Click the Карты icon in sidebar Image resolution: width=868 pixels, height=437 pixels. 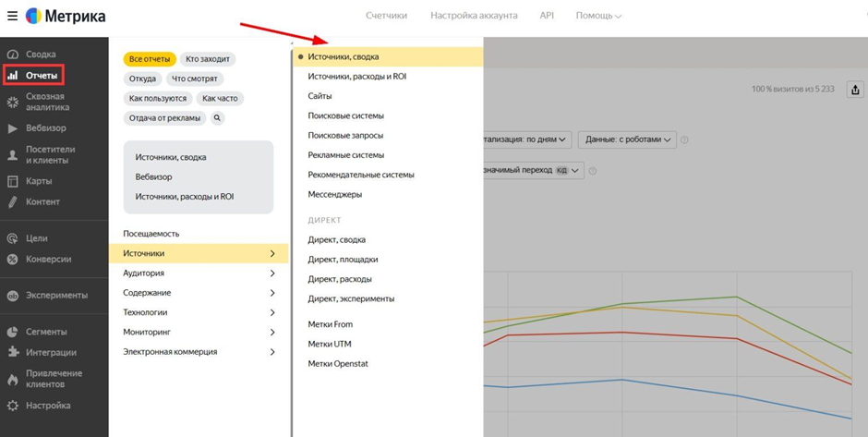point(13,181)
